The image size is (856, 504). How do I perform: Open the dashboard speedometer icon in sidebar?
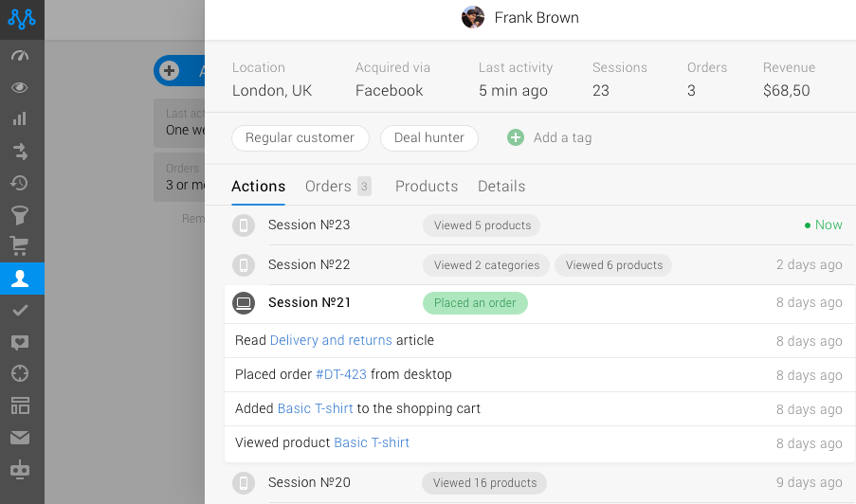(20, 55)
